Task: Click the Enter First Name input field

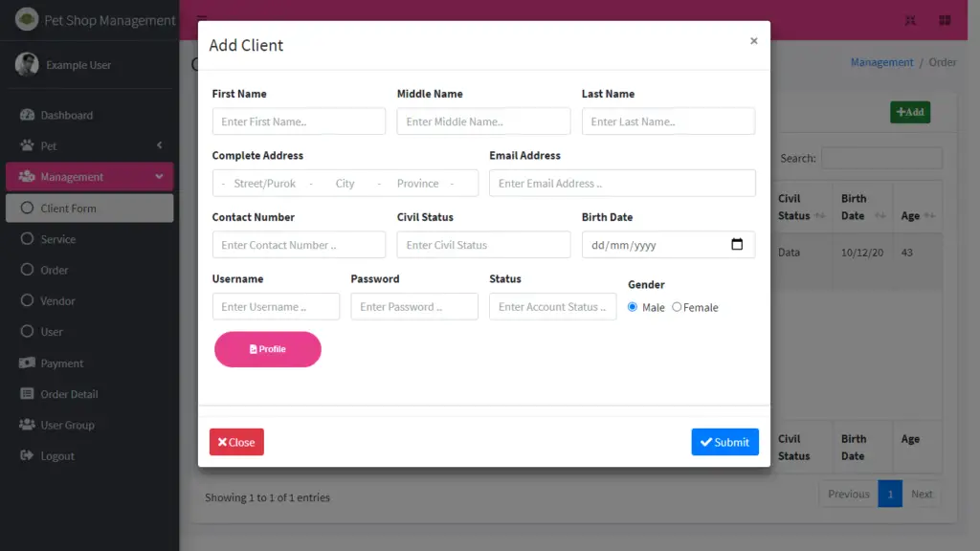Action: (x=298, y=121)
